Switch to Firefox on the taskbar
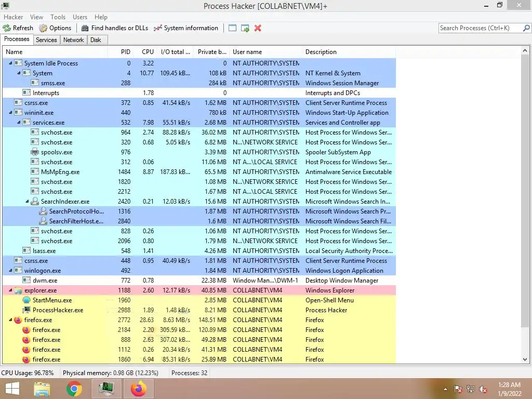532x399 pixels. point(138,389)
